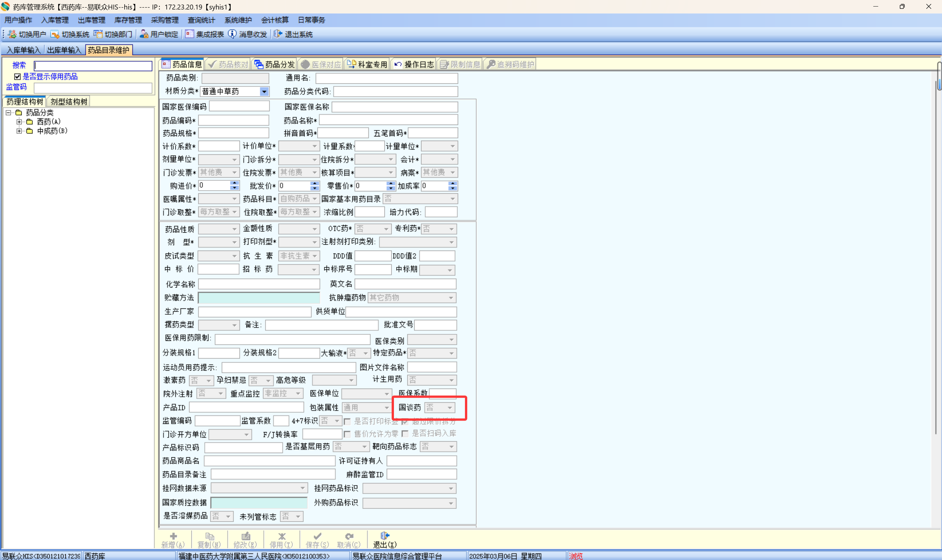Screen dimensions: 942x560
Task: Toggle 是否显示停用药品 checkbox
Action: [17, 77]
